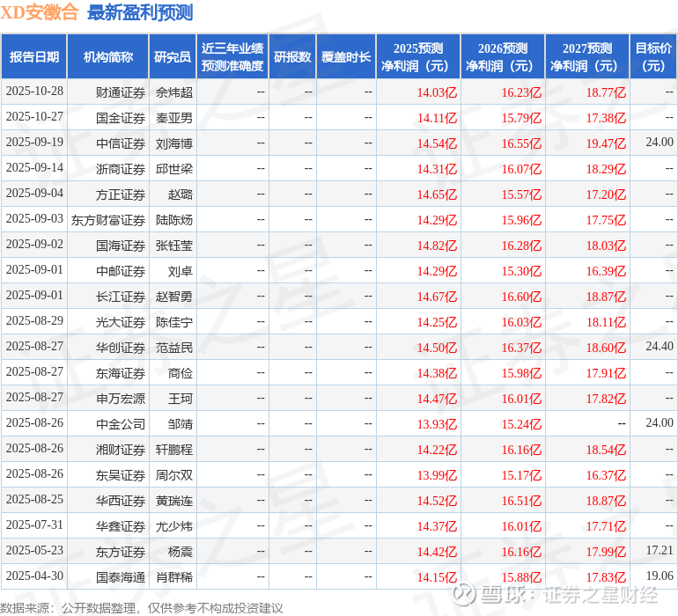678x616 pixels.
Task: Click the XD安徽合 stock name
Action: point(40,12)
